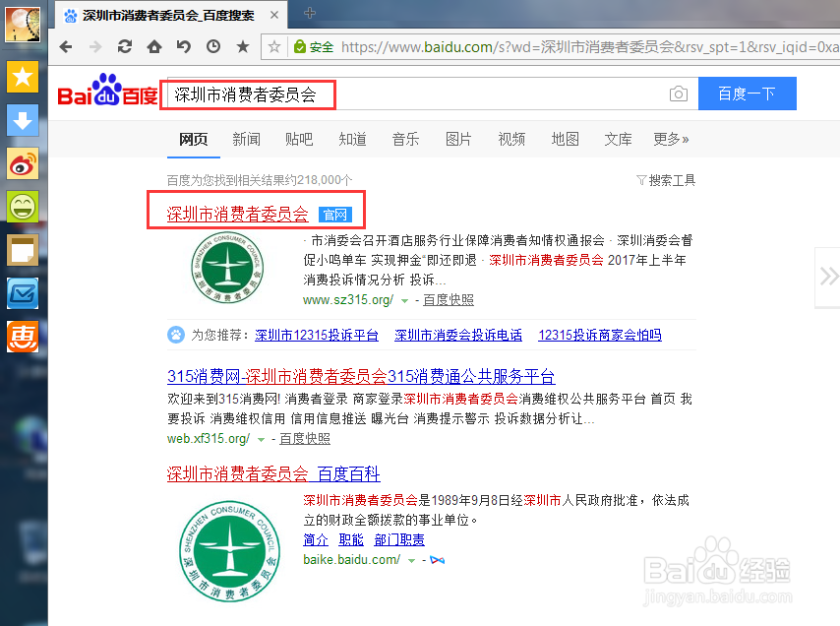Screen dimensions: 840x626
Task: Click the consumer council logo in first result
Action: coord(227,267)
